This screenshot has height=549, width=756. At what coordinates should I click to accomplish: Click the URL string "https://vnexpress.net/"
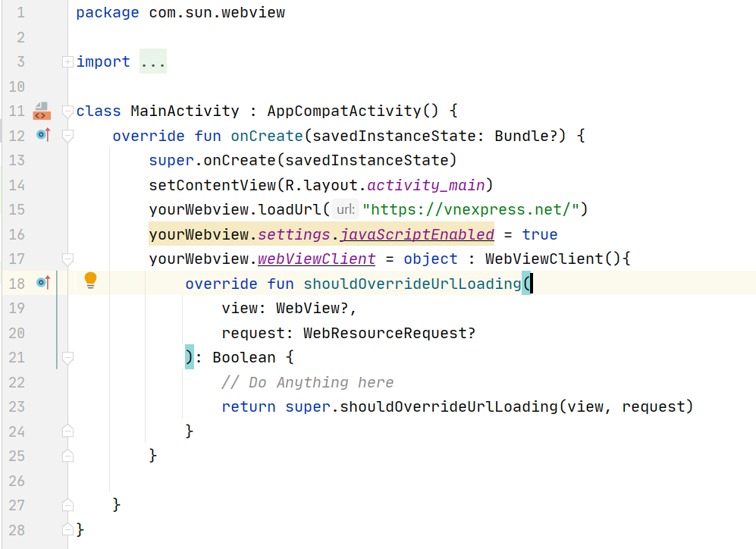tap(471, 209)
